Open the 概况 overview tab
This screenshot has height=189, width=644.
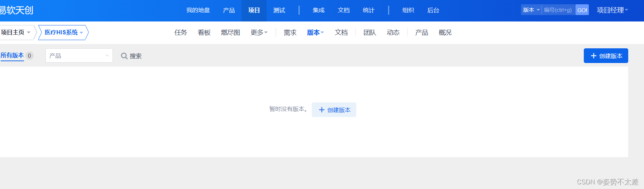click(x=445, y=33)
